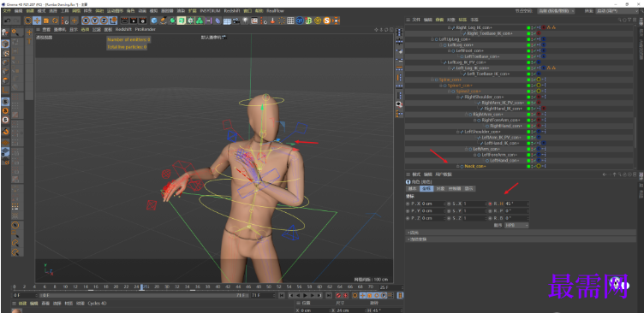Click the orange S plugin icon in toolbar
Screen dimensions: 644x313
click(327, 21)
